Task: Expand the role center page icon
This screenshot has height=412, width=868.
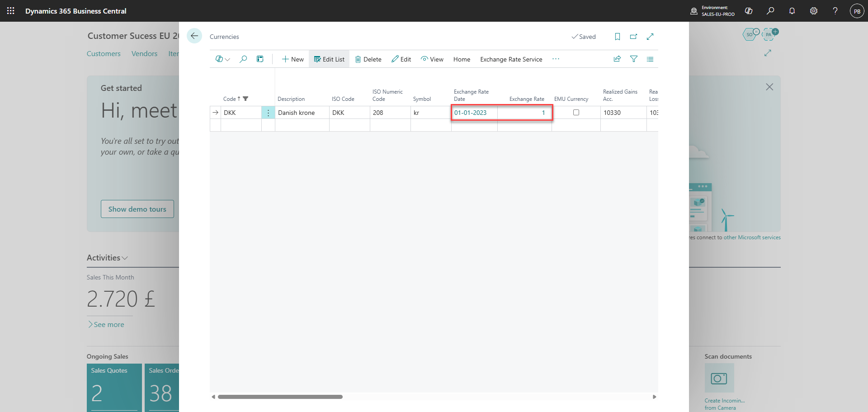Action: click(768, 53)
